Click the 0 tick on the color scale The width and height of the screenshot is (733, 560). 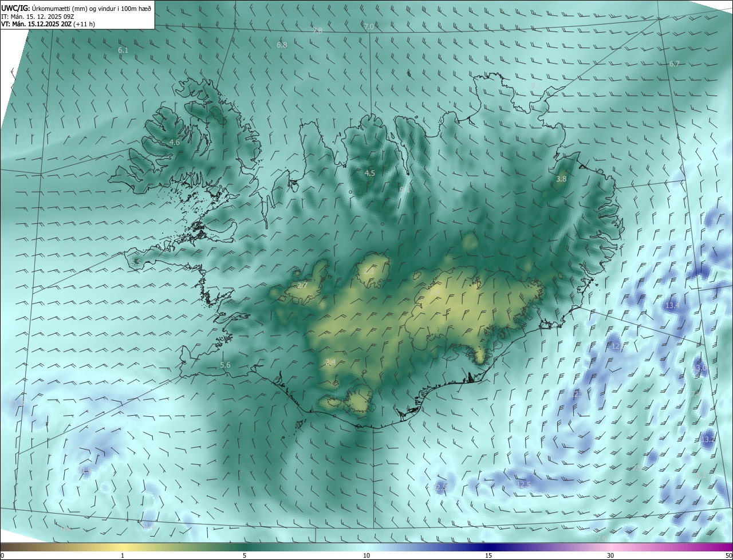(x=2, y=555)
